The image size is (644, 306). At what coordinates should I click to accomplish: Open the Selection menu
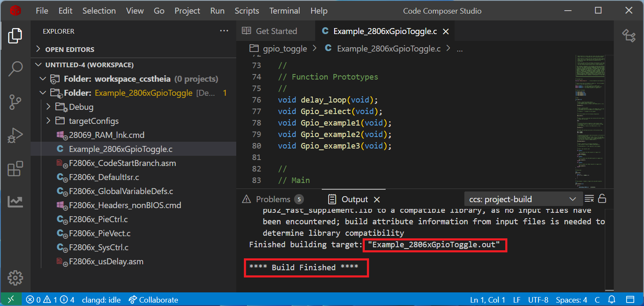point(99,11)
